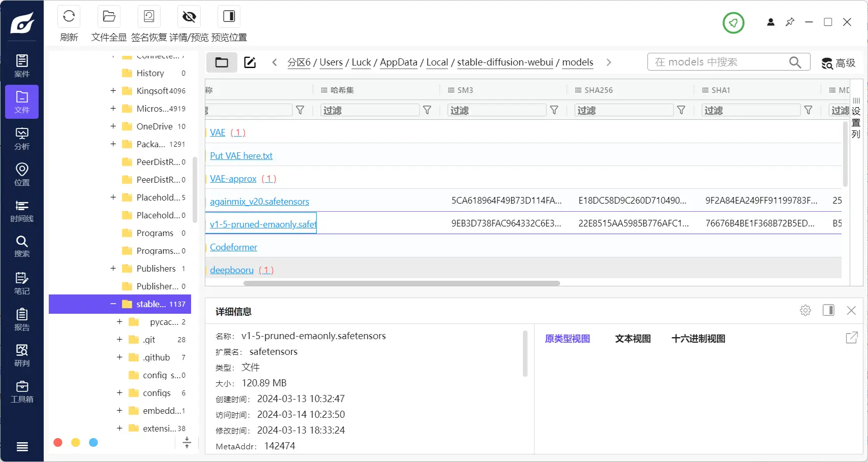This screenshot has height=462, width=868.
Task: Click the SM3 过滤 input box
Action: click(x=497, y=110)
